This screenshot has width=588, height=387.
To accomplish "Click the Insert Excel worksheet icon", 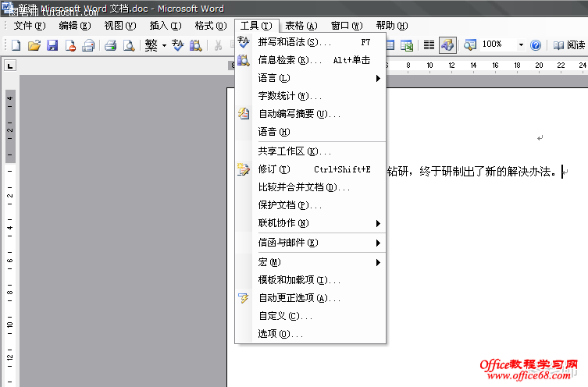I will pyautogui.click(x=407, y=46).
